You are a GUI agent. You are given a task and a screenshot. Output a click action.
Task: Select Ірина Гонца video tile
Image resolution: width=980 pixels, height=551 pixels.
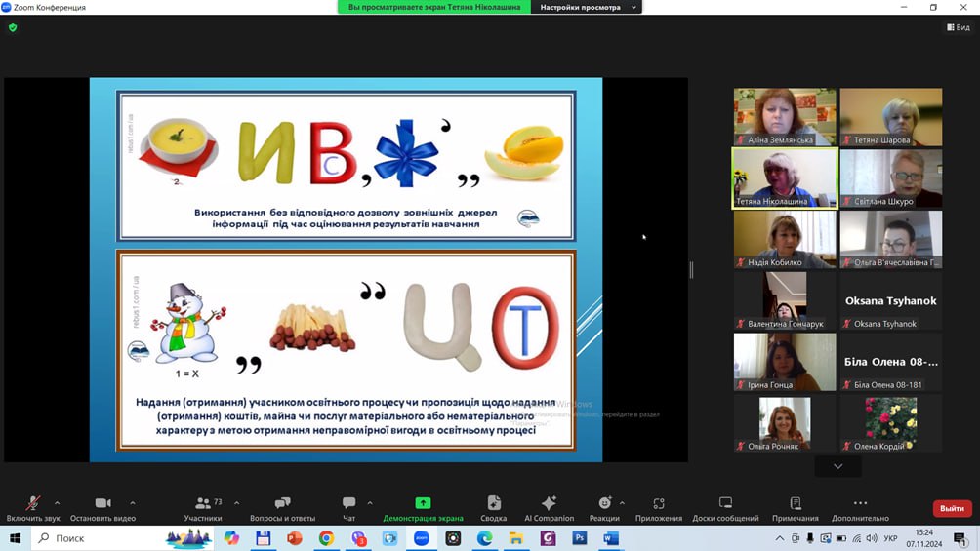click(x=785, y=362)
